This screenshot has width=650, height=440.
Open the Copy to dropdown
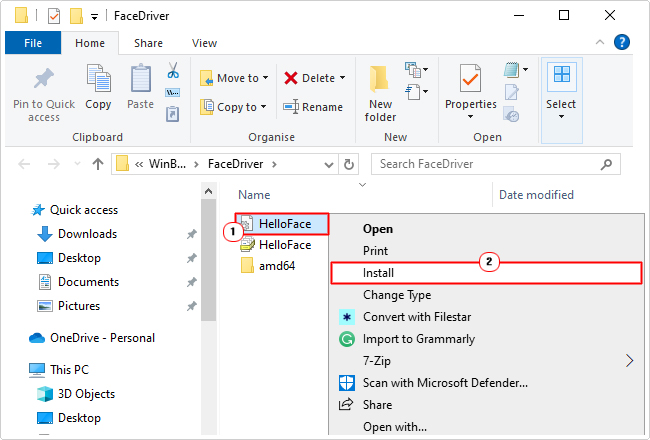coord(233,107)
